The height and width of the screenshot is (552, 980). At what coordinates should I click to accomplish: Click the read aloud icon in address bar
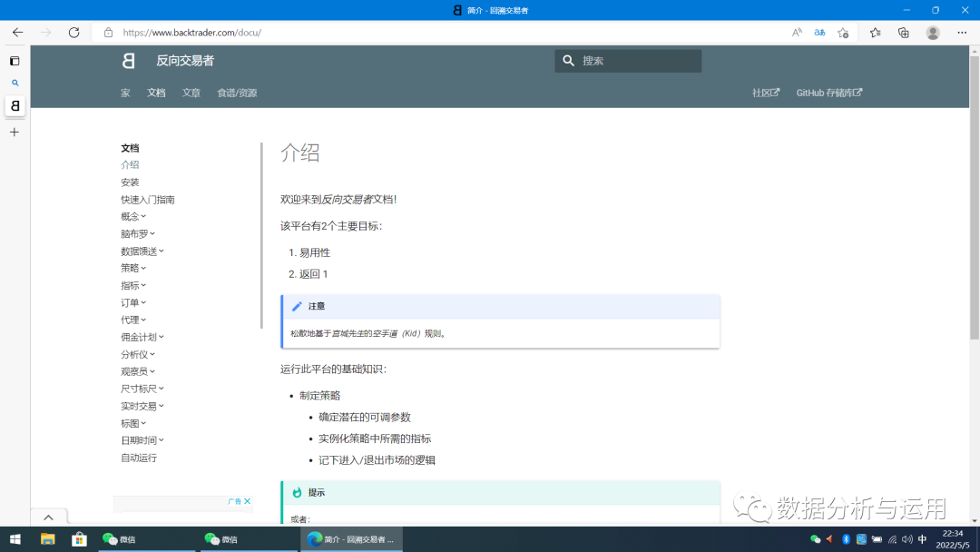coord(796,31)
